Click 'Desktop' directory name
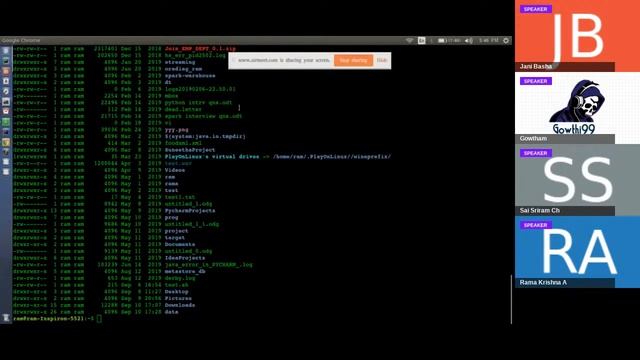The height and width of the screenshot is (360, 640). coord(176,292)
